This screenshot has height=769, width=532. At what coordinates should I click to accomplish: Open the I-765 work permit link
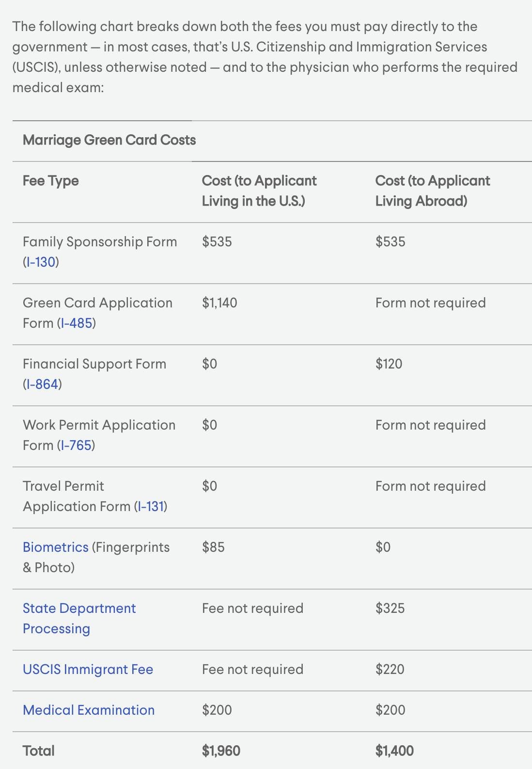point(76,446)
